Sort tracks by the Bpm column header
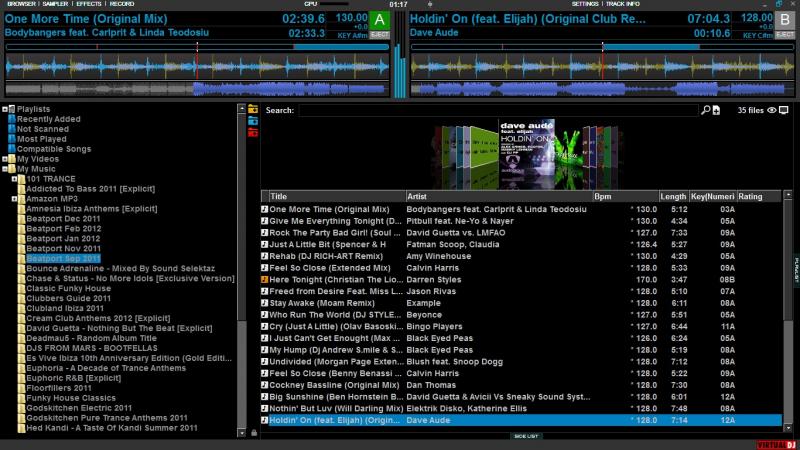The height and width of the screenshot is (450, 800). [603, 196]
